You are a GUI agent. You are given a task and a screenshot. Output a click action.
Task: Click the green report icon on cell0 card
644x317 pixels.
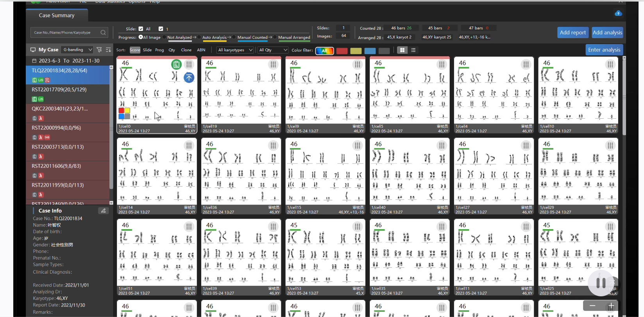[176, 64]
